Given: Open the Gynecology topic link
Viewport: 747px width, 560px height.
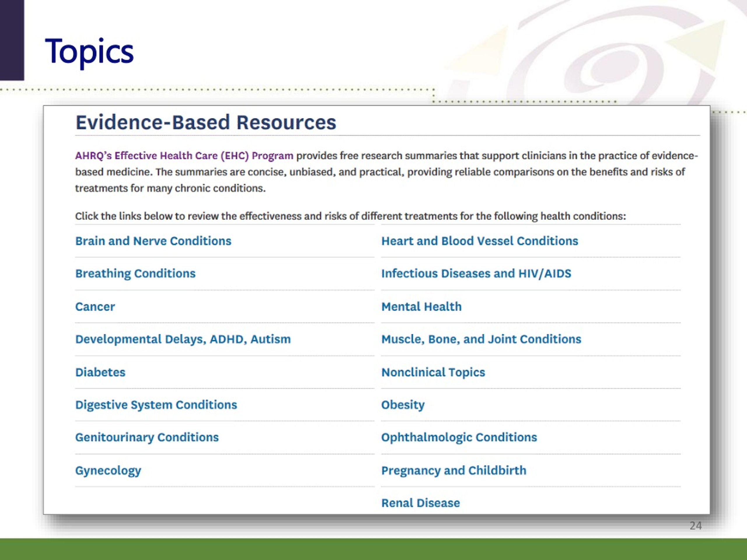Looking at the screenshot, I should [108, 470].
